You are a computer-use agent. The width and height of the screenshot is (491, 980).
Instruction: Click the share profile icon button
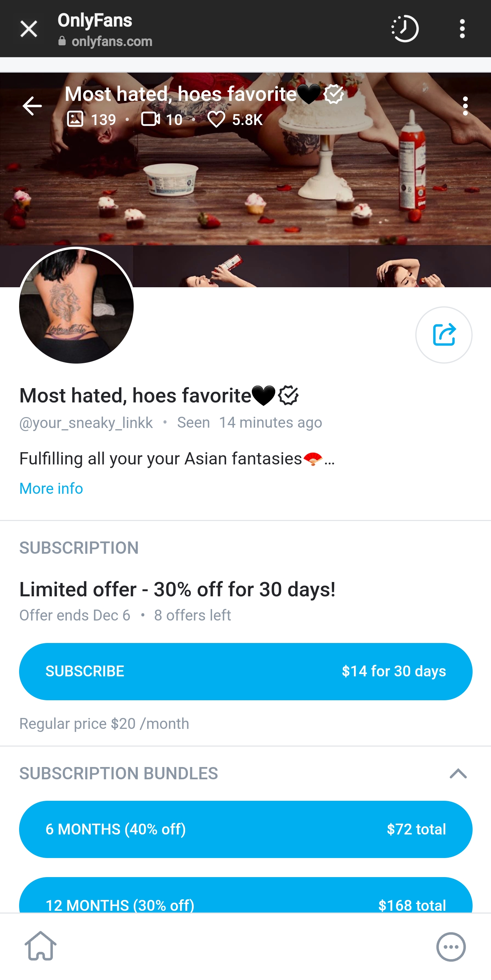point(443,335)
